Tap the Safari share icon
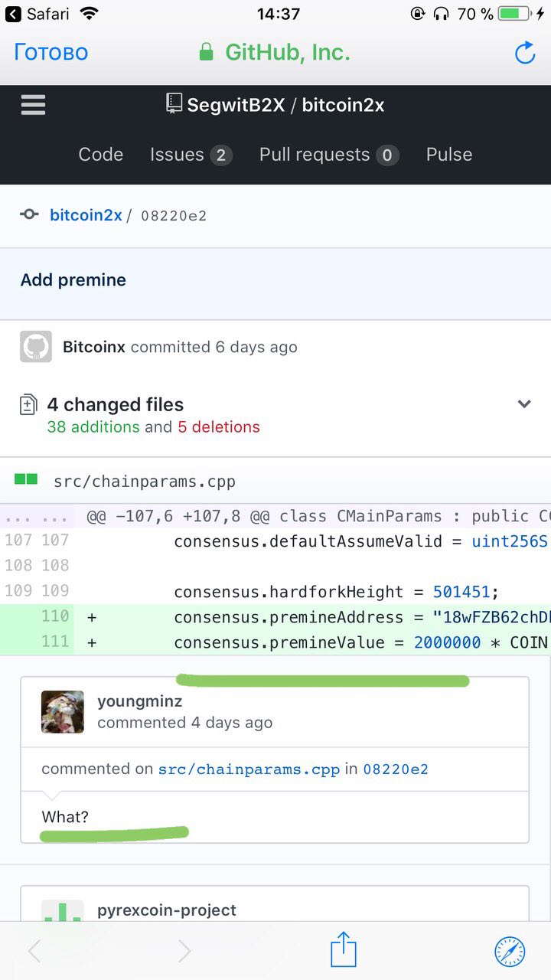Screen dimensions: 551x980 point(344,950)
